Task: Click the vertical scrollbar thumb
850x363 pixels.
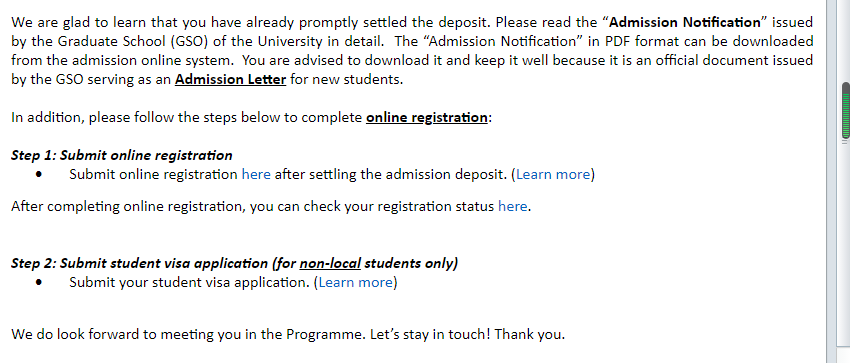Action: click(845, 113)
